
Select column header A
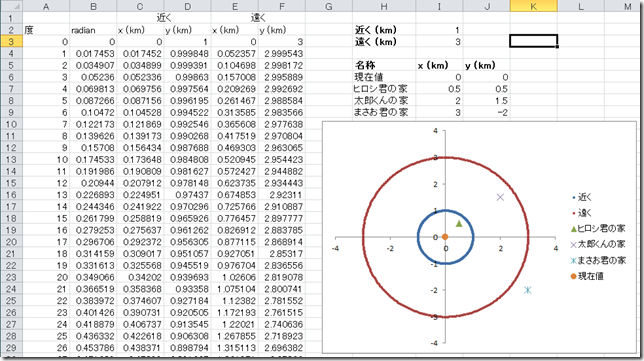[x=46, y=6]
